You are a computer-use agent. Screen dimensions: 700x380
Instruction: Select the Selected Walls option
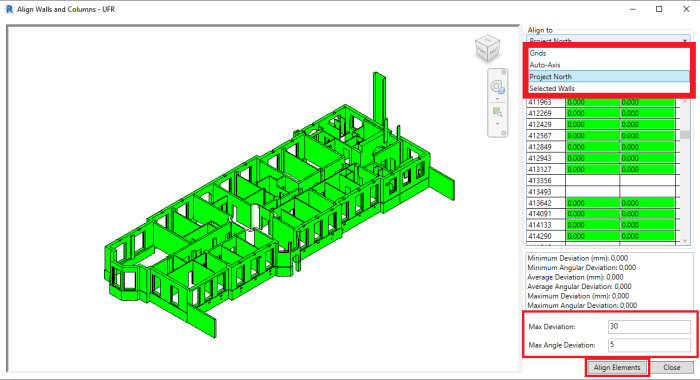tap(609, 88)
